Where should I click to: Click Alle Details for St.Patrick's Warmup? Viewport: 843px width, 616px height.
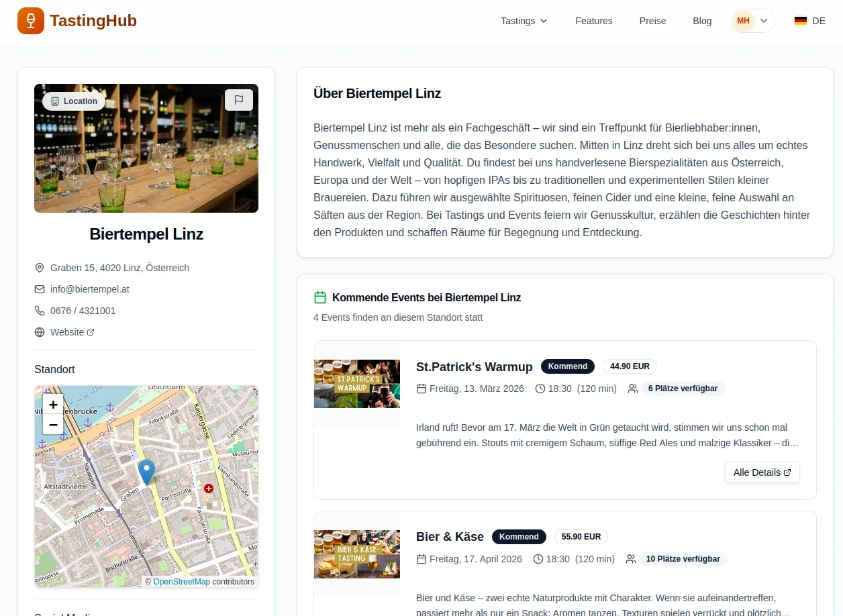[x=762, y=472]
